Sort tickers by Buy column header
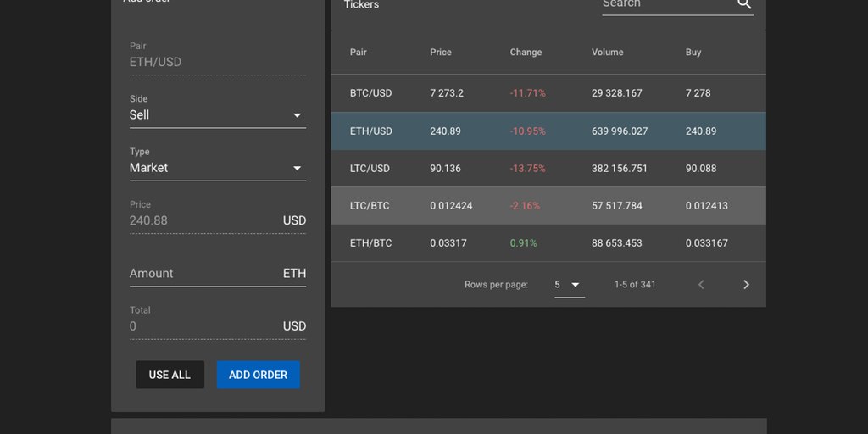 (x=693, y=52)
